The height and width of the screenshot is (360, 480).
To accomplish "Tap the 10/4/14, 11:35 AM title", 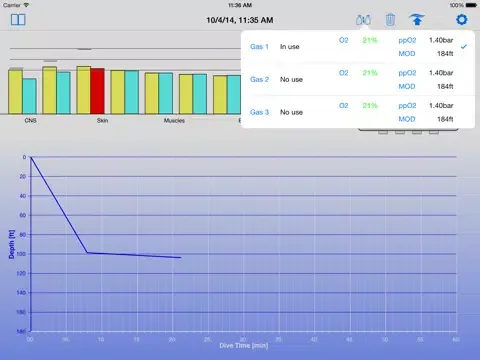I will 240,20.
